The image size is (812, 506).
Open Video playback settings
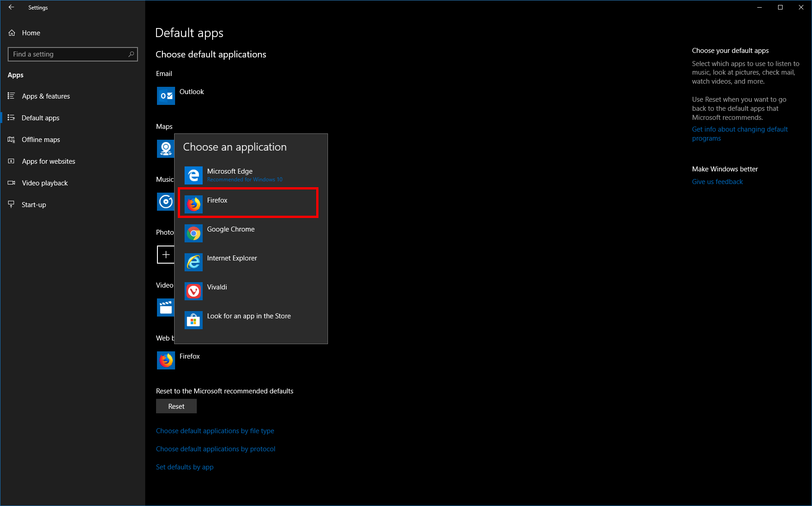tap(72, 183)
